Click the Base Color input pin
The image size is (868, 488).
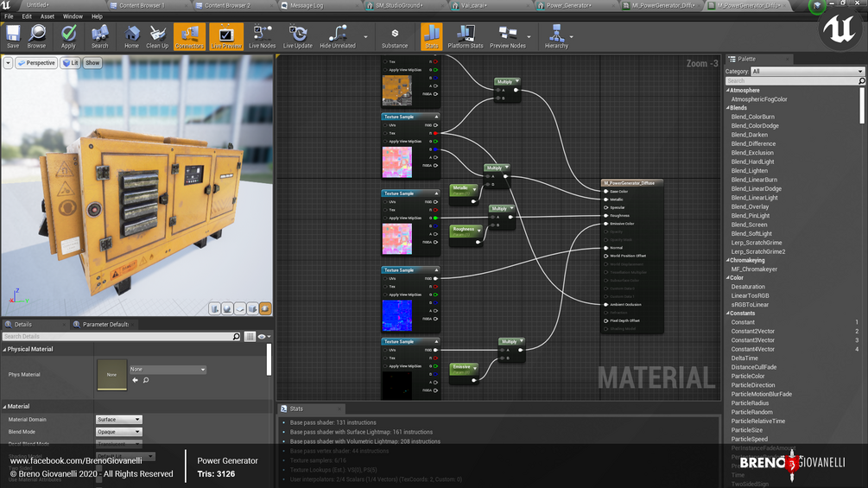tap(606, 192)
